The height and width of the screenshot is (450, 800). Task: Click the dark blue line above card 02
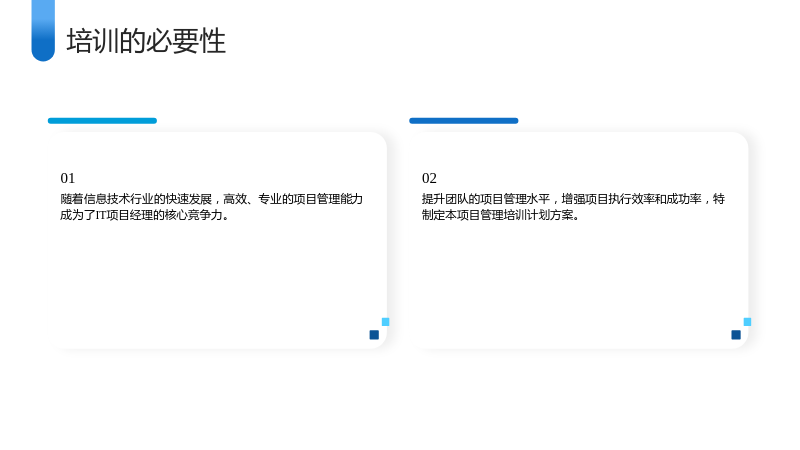463,121
